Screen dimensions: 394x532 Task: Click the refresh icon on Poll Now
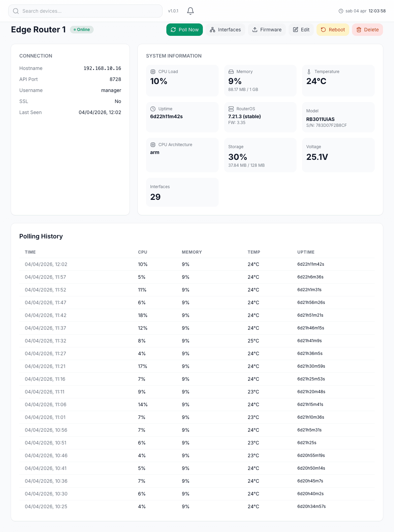[174, 30]
